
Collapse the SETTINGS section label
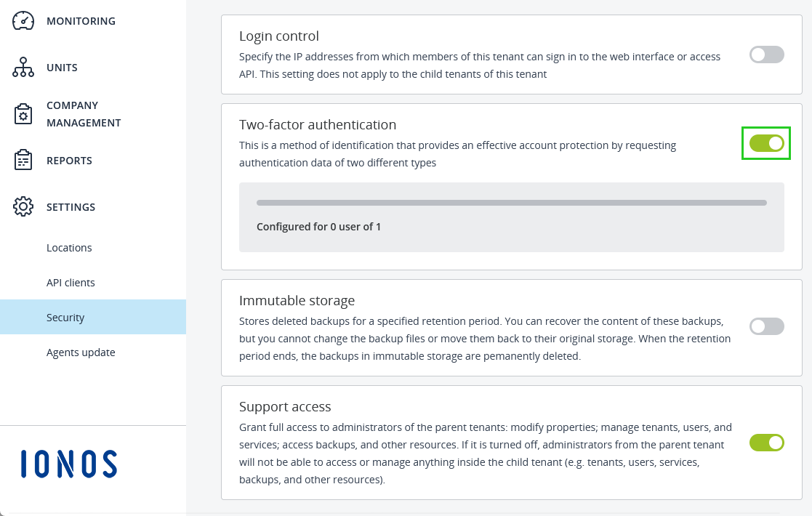pos(71,207)
